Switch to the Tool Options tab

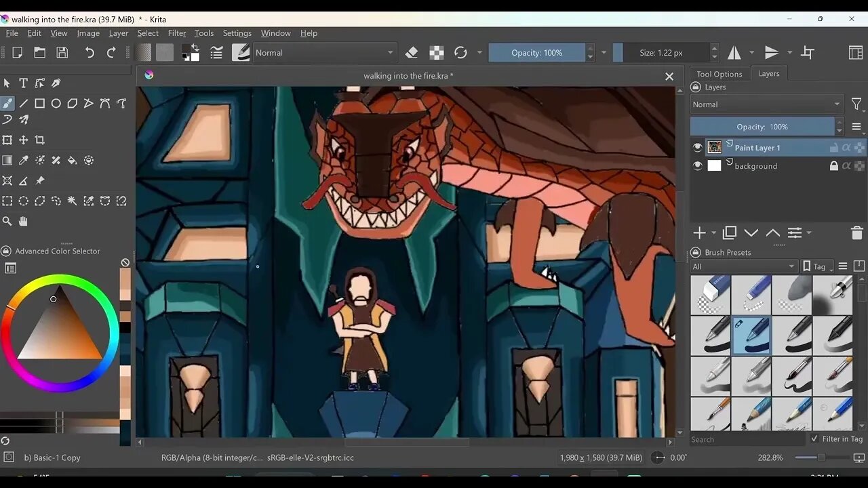tap(719, 74)
